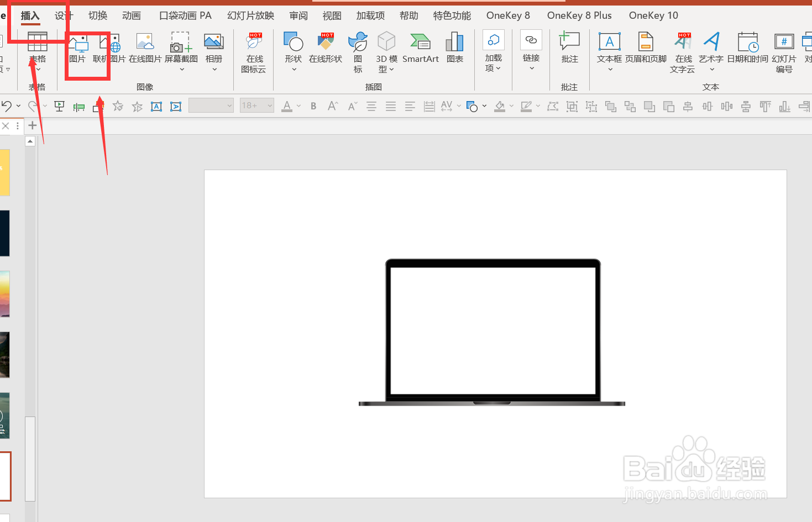The height and width of the screenshot is (522, 812).
Task: Select the laptop image on slide
Action: [492, 332]
